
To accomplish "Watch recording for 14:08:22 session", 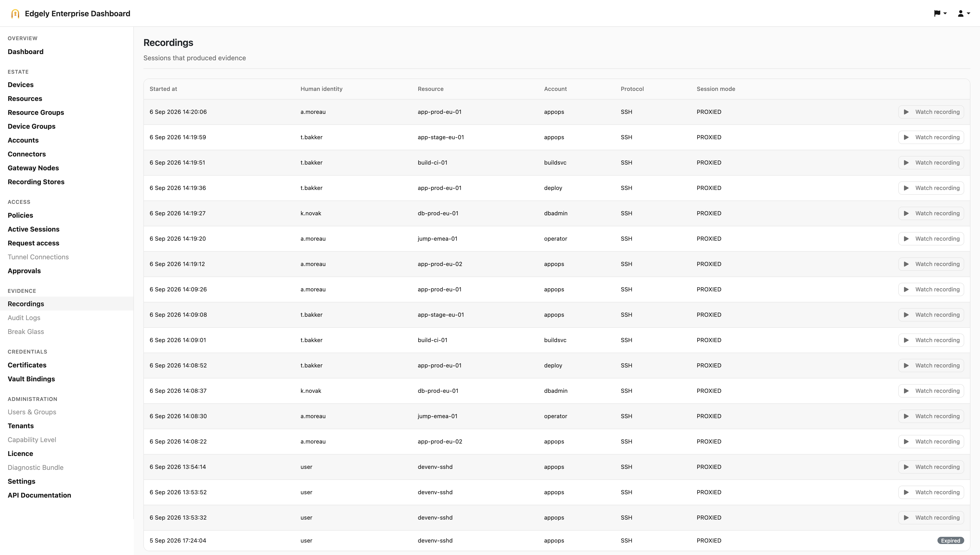I will click(931, 441).
